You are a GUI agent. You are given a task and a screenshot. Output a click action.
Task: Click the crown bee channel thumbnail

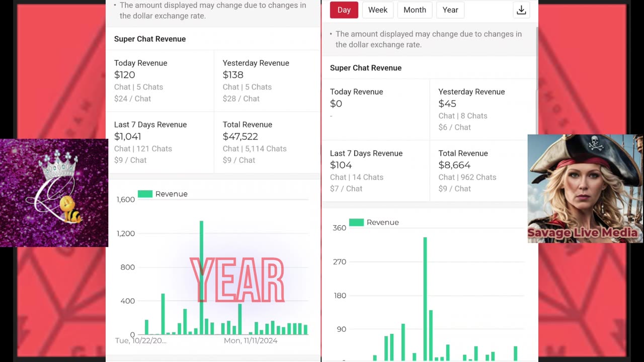[54, 193]
